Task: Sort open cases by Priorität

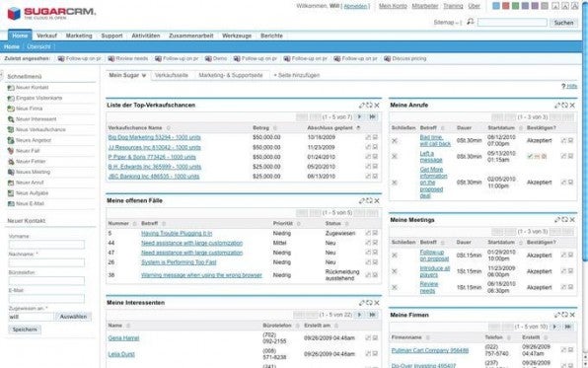Action: (x=283, y=224)
